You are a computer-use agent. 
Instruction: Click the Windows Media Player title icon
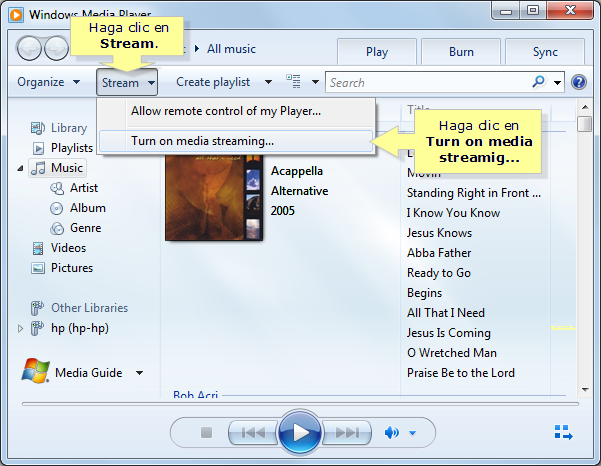(16, 15)
